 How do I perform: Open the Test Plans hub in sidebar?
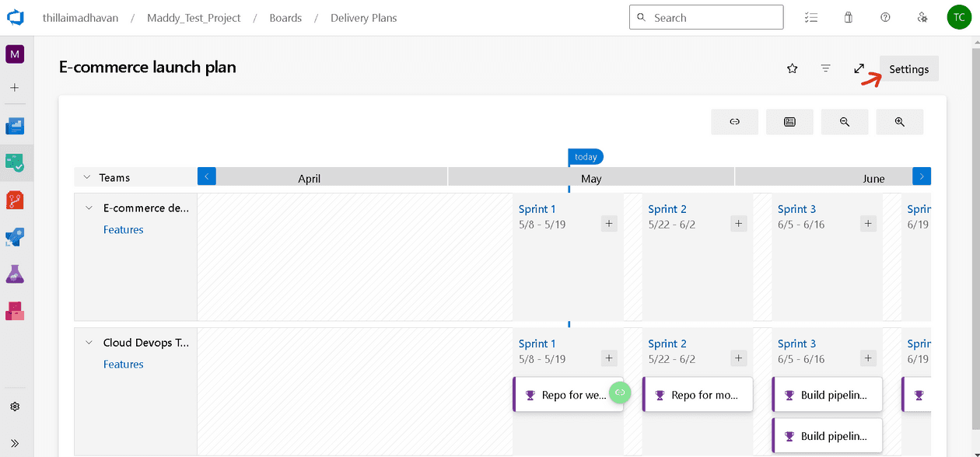15,274
